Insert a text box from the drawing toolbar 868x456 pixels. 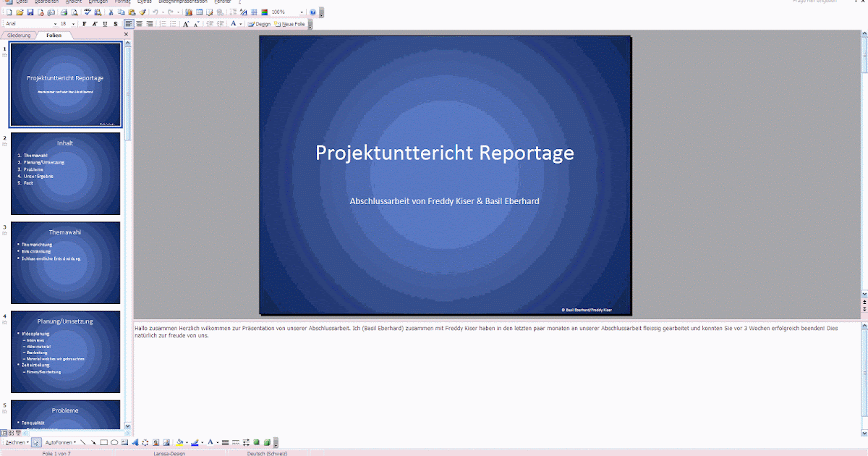coord(124,442)
